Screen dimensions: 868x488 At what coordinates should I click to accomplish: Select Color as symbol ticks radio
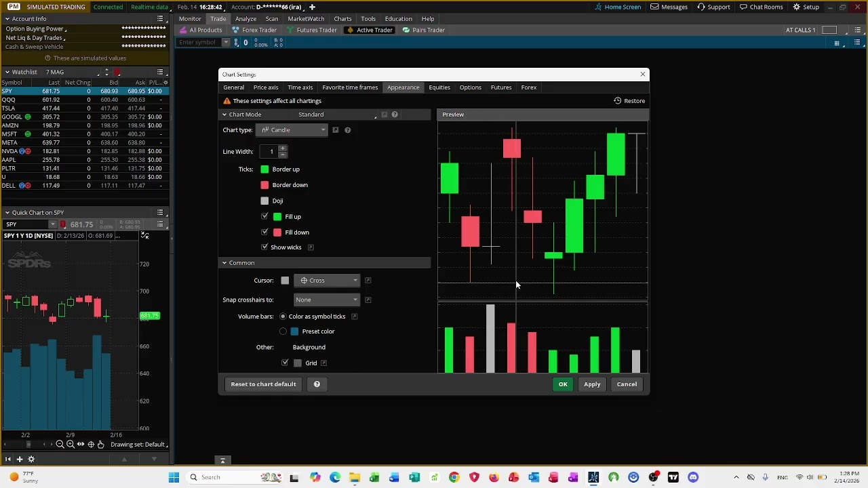coord(283,317)
